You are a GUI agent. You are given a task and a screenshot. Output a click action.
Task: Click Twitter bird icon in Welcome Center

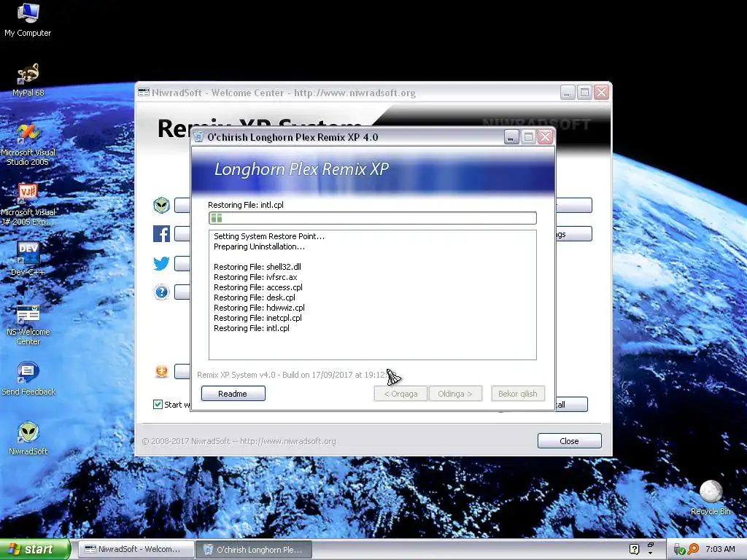pyautogui.click(x=161, y=262)
